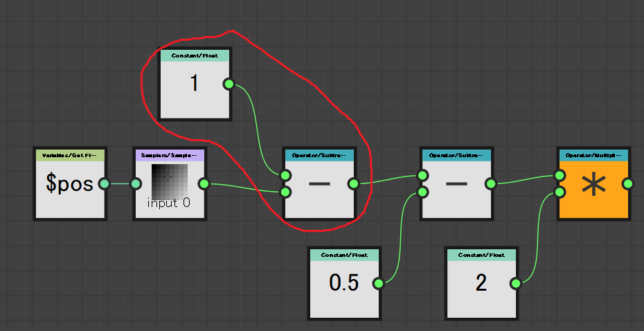644x331 pixels.
Task: Click the output port of Float 2 node
Action: [x=515, y=283]
